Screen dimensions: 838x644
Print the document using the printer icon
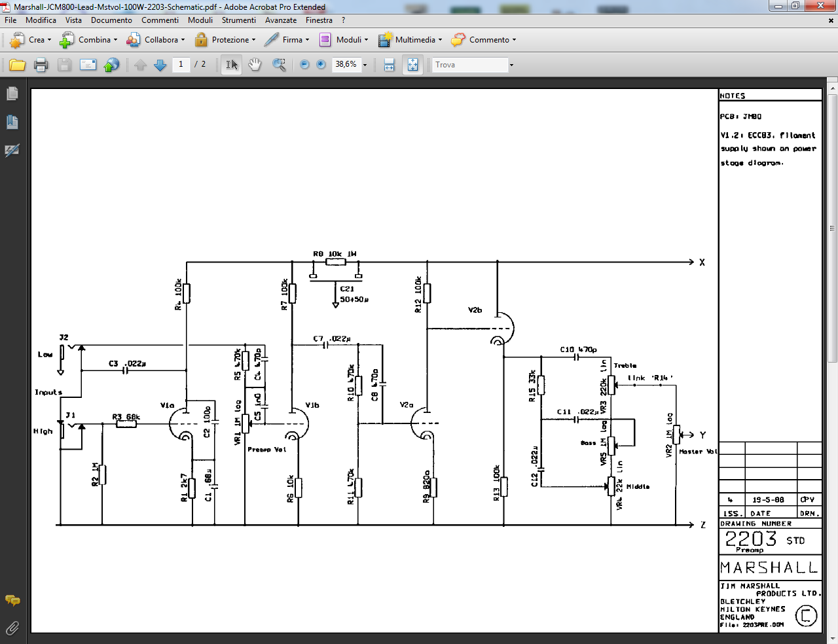41,65
